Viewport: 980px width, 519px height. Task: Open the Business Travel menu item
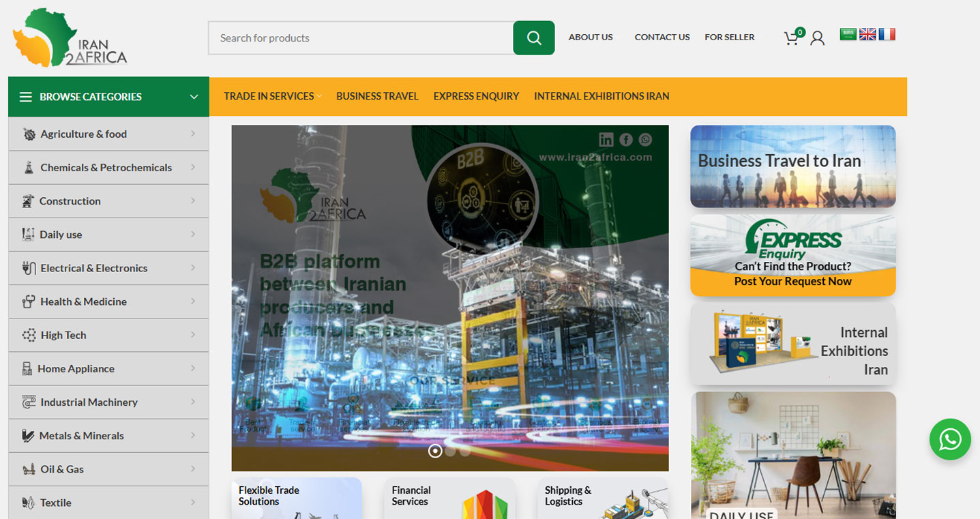(377, 97)
